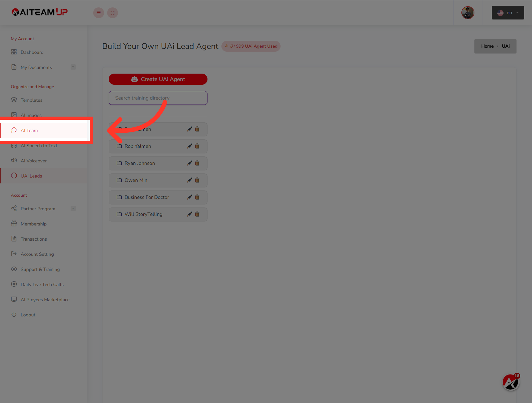Select the Owen Min folder
532x403 pixels.
click(x=158, y=180)
